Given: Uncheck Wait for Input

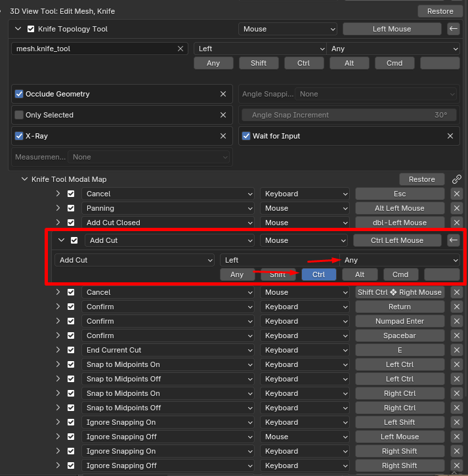Looking at the screenshot, I should [246, 136].
